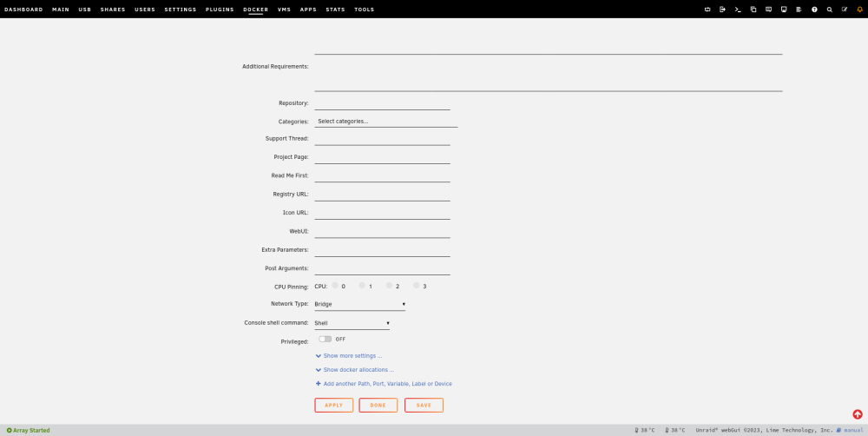This screenshot has width=868, height=436.
Task: Tick CPU 0 pinning checkbox
Action: [335, 286]
